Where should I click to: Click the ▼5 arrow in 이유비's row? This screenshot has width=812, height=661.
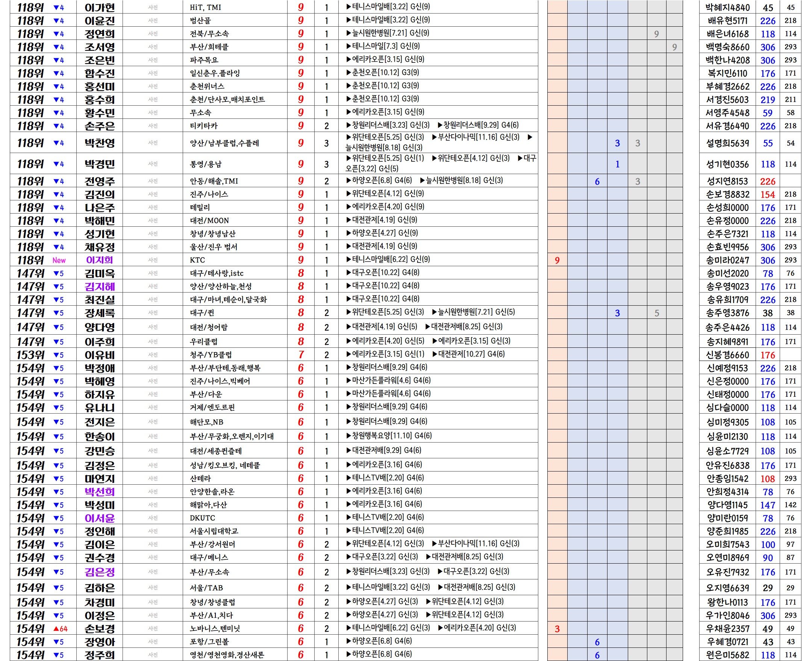[x=59, y=355]
